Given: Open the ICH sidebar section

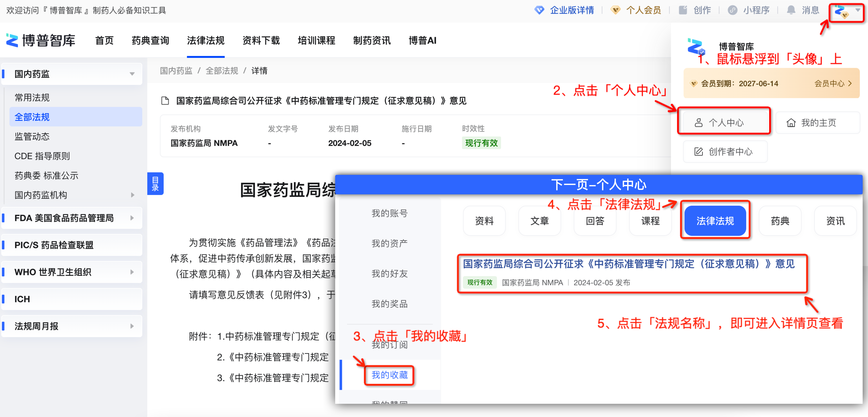Looking at the screenshot, I should coord(71,299).
